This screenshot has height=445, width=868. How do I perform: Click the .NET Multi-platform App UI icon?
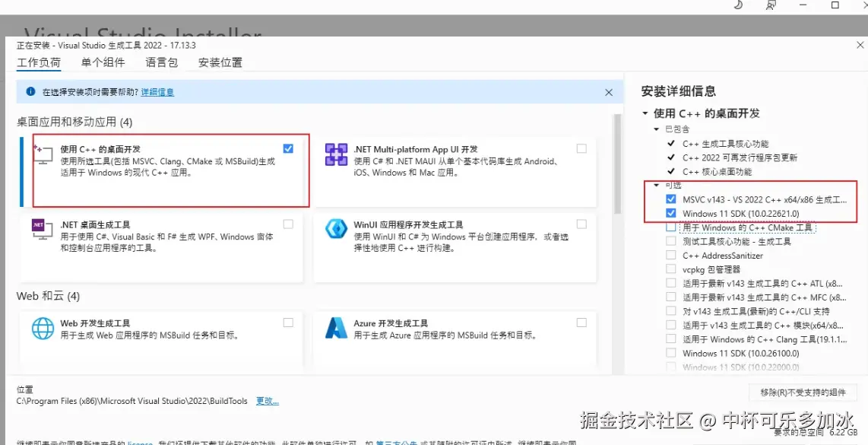coord(336,154)
